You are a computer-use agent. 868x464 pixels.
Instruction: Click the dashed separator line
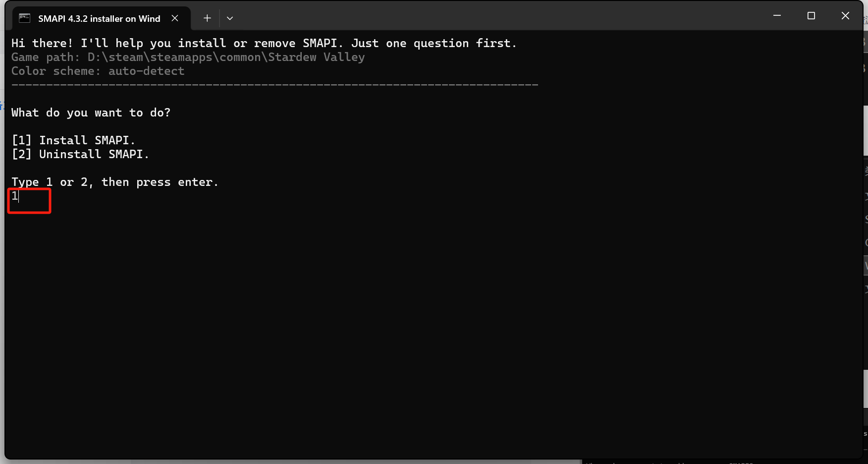point(274,85)
